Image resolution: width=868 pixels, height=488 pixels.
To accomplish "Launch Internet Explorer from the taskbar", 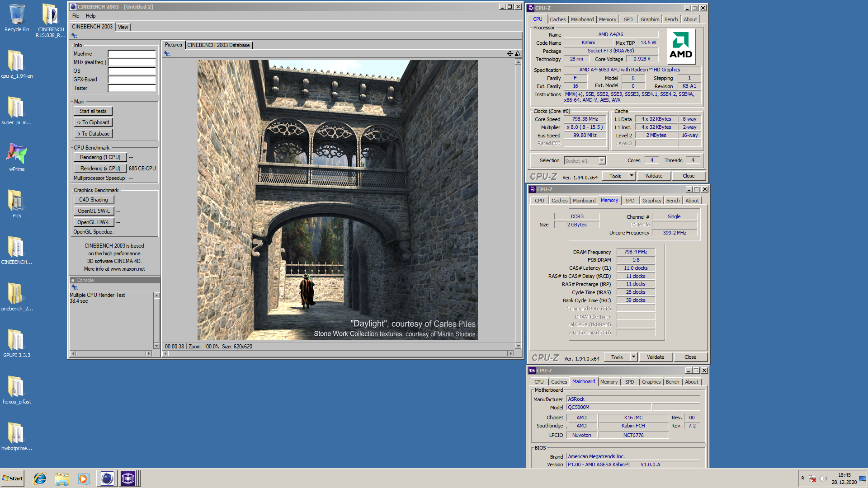I will tap(40, 479).
